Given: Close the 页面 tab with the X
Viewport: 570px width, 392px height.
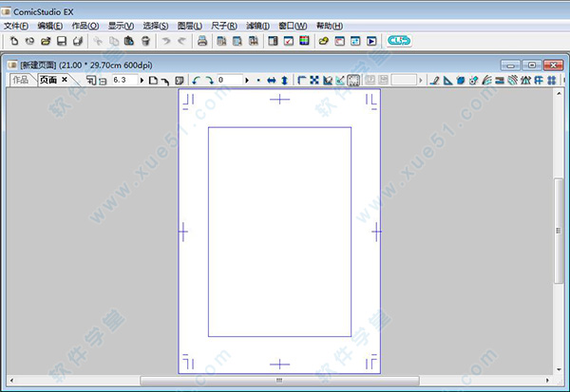Looking at the screenshot, I should 65,81.
